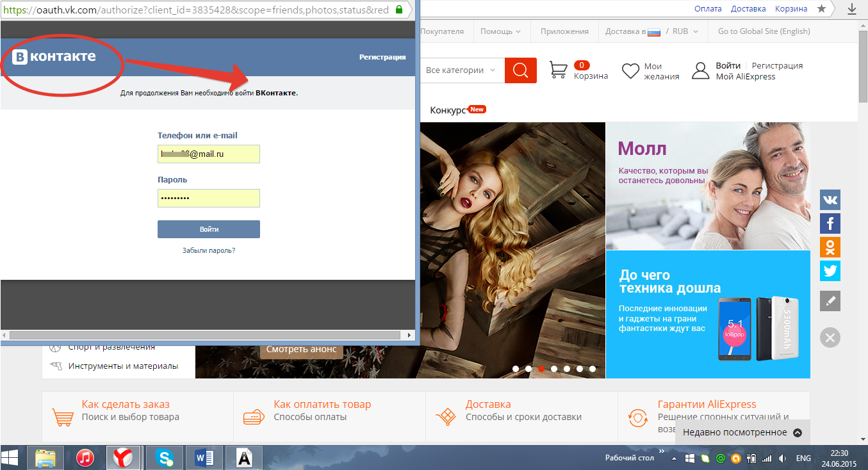Viewport: 868px width, 470px height.
Task: Expand the Недавно посмотренное panel
Action: click(742, 432)
